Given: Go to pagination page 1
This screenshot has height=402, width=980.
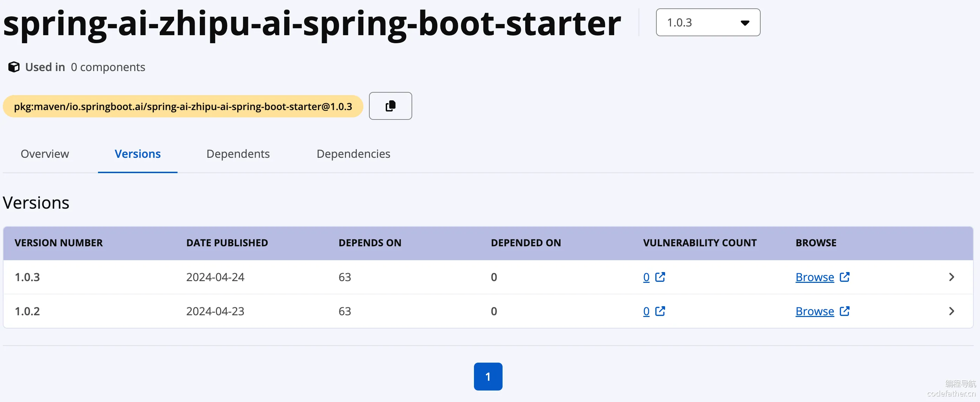Looking at the screenshot, I should [488, 377].
